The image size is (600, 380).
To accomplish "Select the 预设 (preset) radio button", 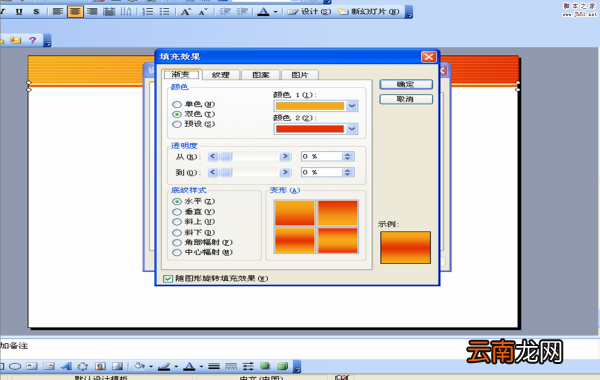I will [x=177, y=124].
